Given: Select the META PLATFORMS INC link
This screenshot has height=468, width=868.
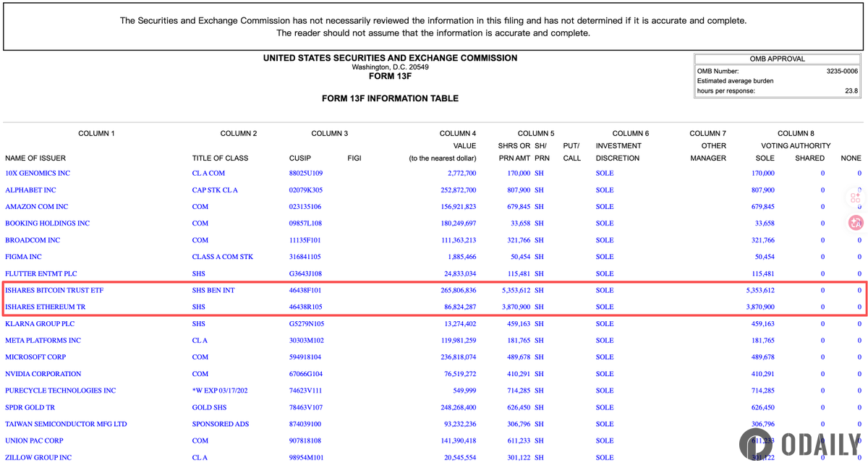Looking at the screenshot, I should [45, 340].
